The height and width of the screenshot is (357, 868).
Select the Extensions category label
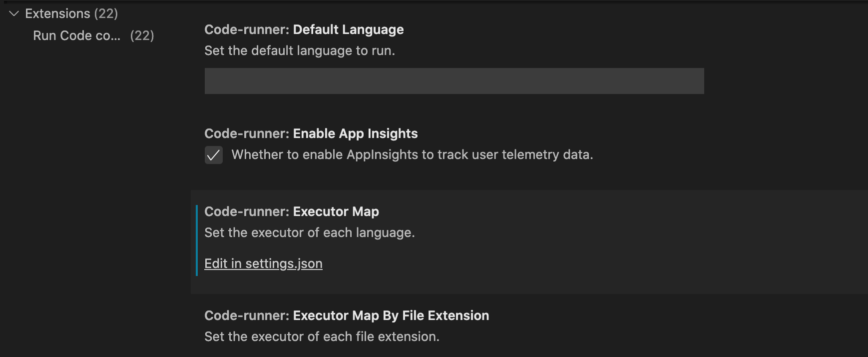pyautogui.click(x=57, y=13)
